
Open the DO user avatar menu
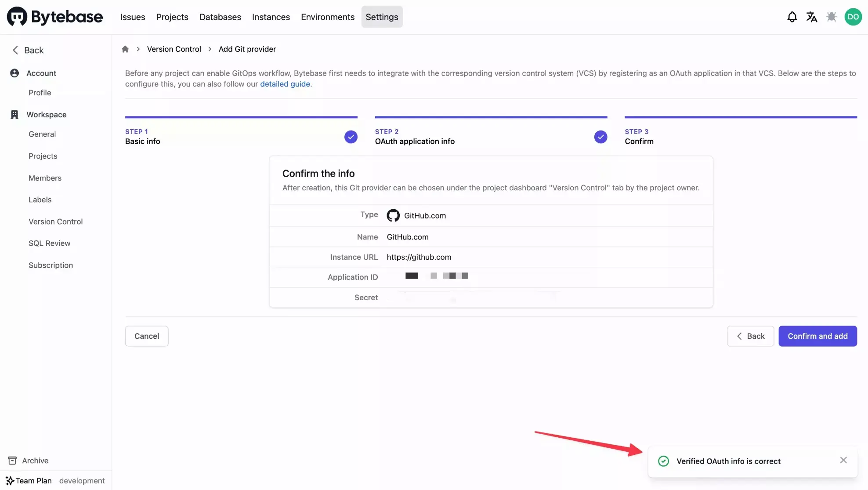coord(853,17)
